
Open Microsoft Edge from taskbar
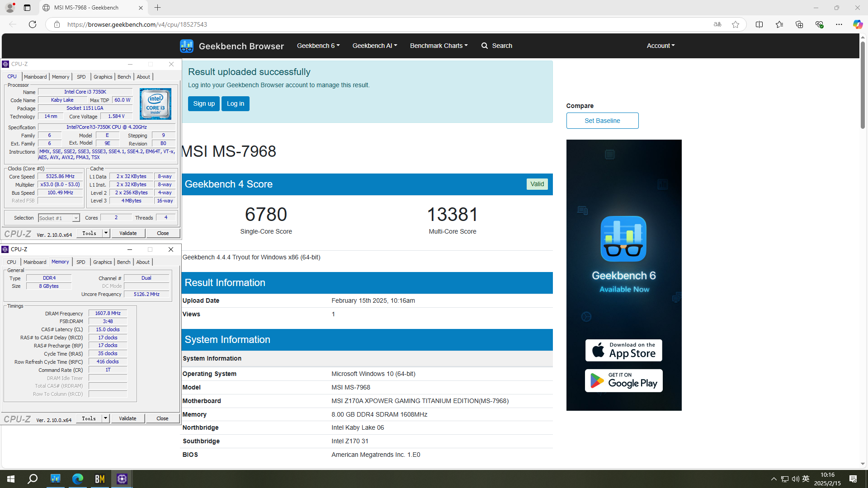point(77,479)
